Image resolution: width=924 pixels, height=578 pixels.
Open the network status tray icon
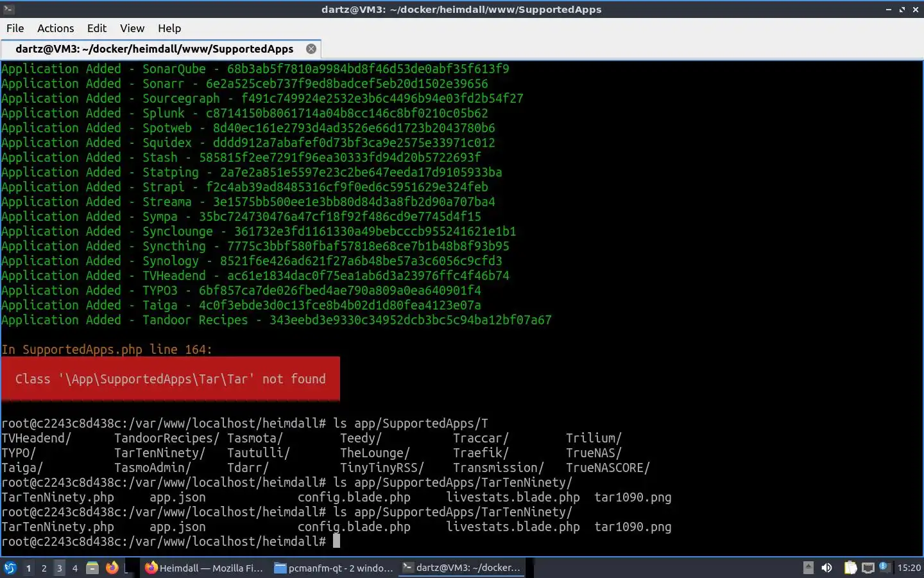pos(868,568)
